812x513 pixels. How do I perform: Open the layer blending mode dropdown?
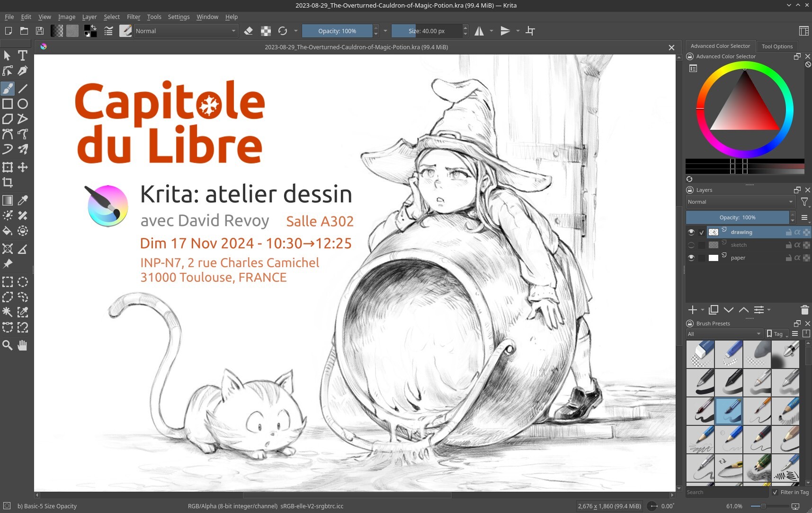(740, 202)
